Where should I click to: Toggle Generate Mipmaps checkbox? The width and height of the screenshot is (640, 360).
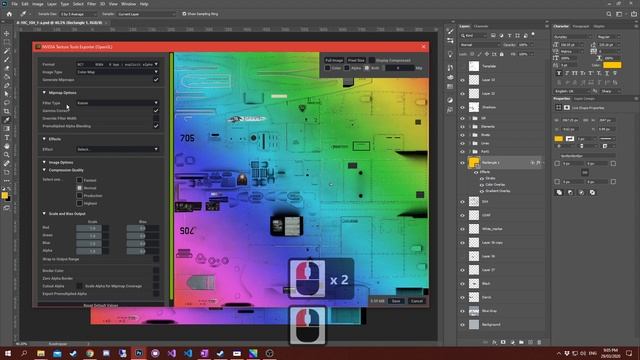pyautogui.click(x=156, y=80)
